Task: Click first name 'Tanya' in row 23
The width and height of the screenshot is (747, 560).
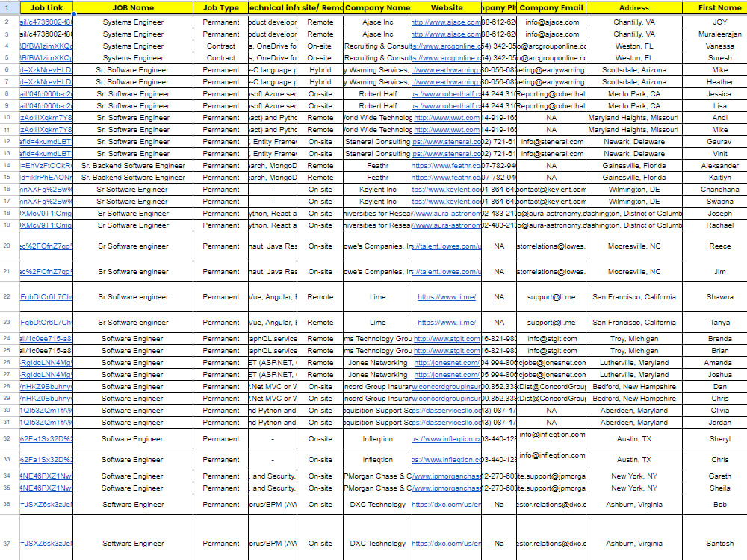Action: [x=719, y=323]
